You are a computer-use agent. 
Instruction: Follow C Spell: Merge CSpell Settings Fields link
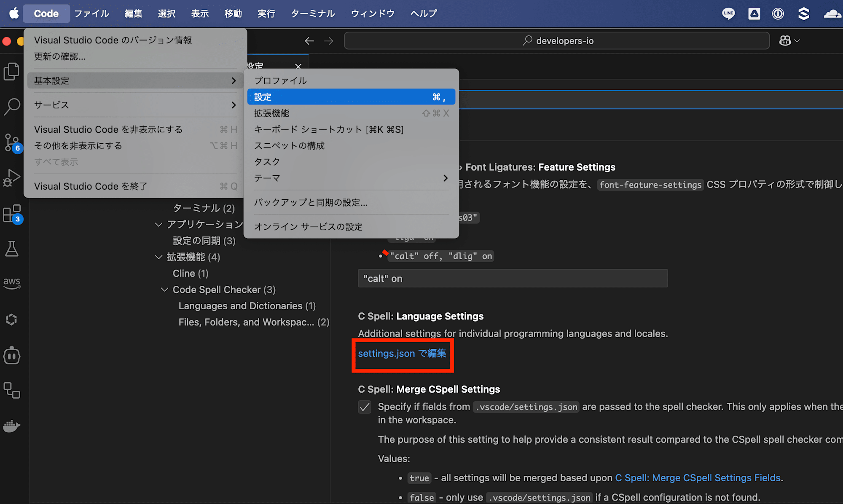point(698,478)
